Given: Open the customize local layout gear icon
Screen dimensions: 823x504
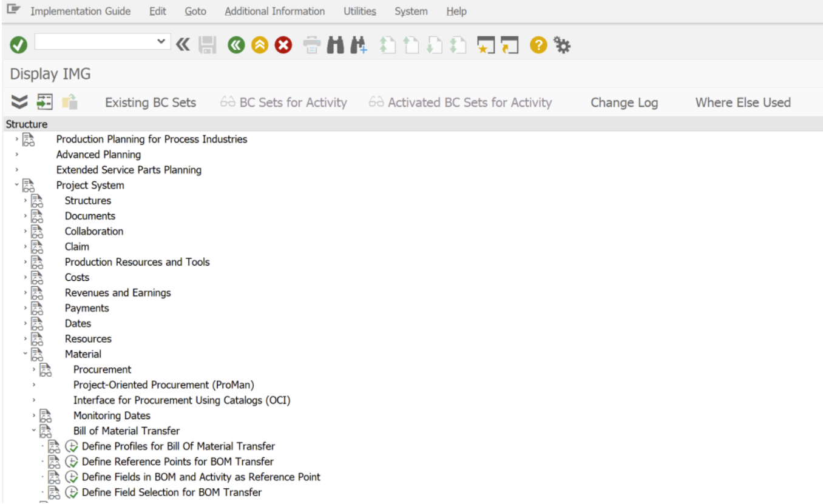Looking at the screenshot, I should click(562, 43).
